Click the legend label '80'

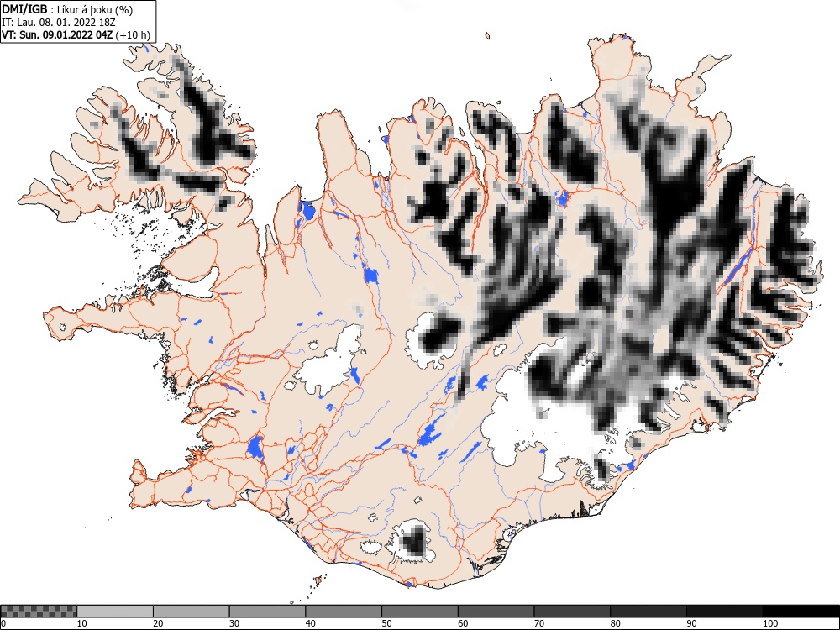point(615,623)
